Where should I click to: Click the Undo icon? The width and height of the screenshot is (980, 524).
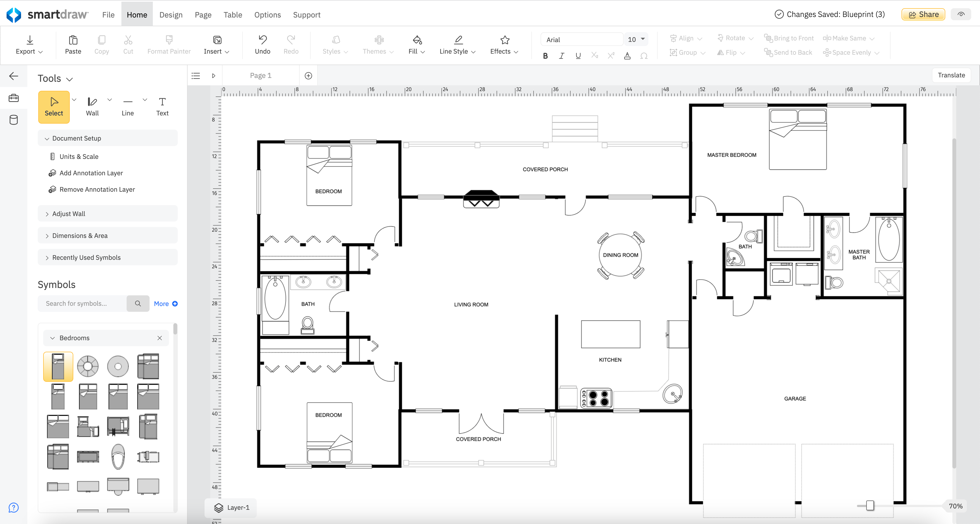[262, 41]
